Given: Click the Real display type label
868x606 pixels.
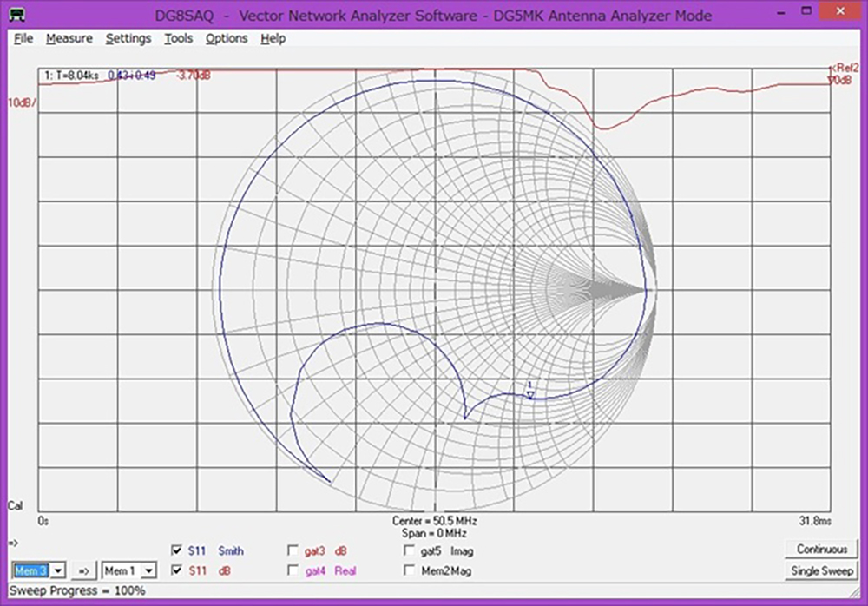Looking at the screenshot, I should click(x=345, y=570).
